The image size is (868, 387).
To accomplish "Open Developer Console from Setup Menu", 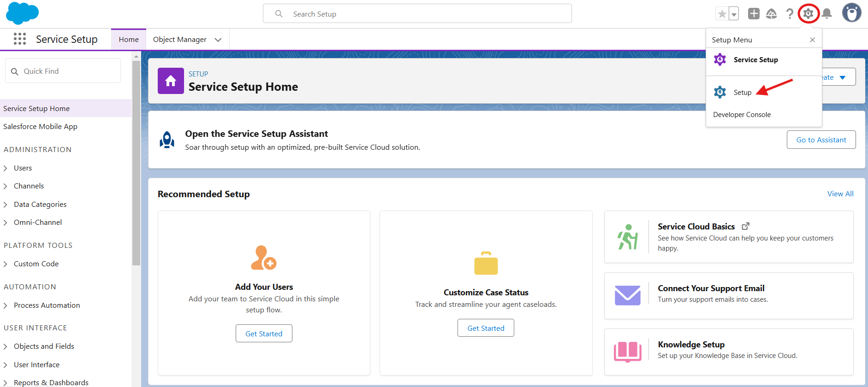I will (742, 115).
